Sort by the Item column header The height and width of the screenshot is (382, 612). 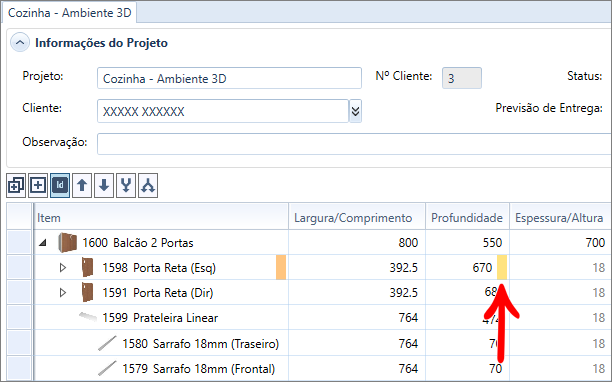pyautogui.click(x=161, y=217)
